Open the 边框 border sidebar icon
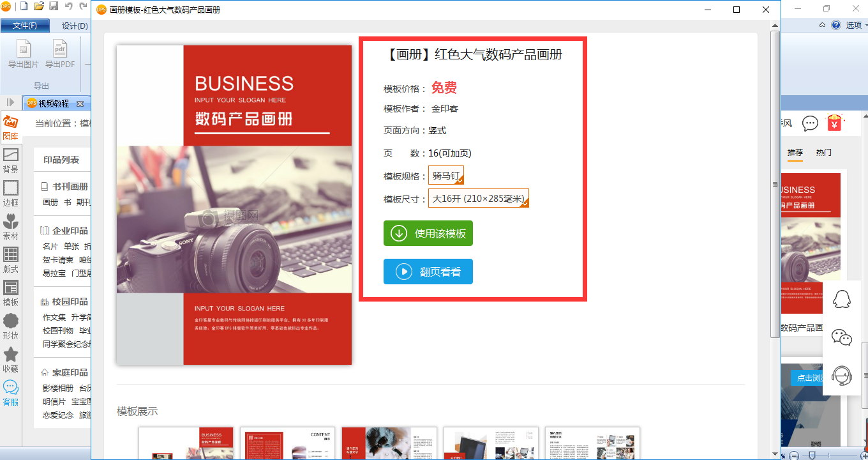This screenshot has width=868, height=460. click(11, 194)
